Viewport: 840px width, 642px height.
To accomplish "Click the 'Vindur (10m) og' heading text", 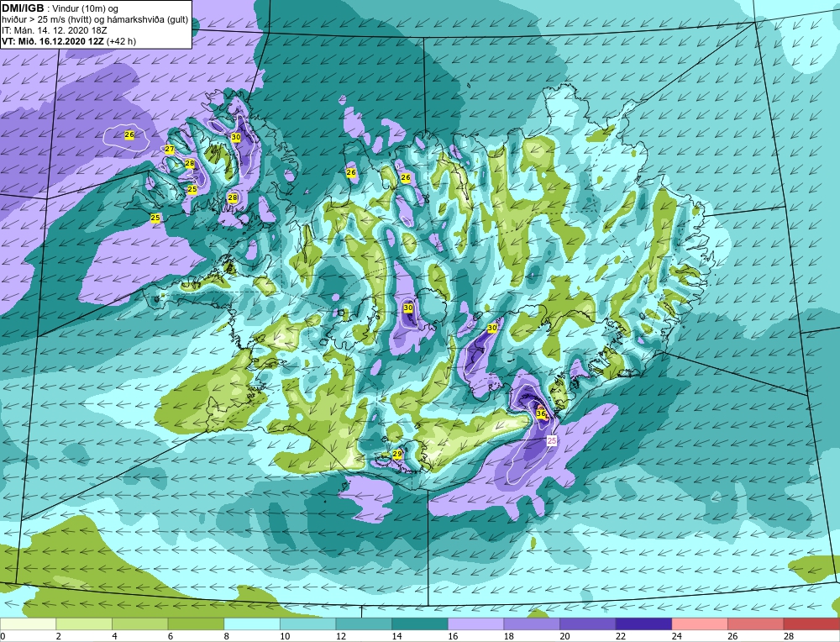I will point(87,8).
